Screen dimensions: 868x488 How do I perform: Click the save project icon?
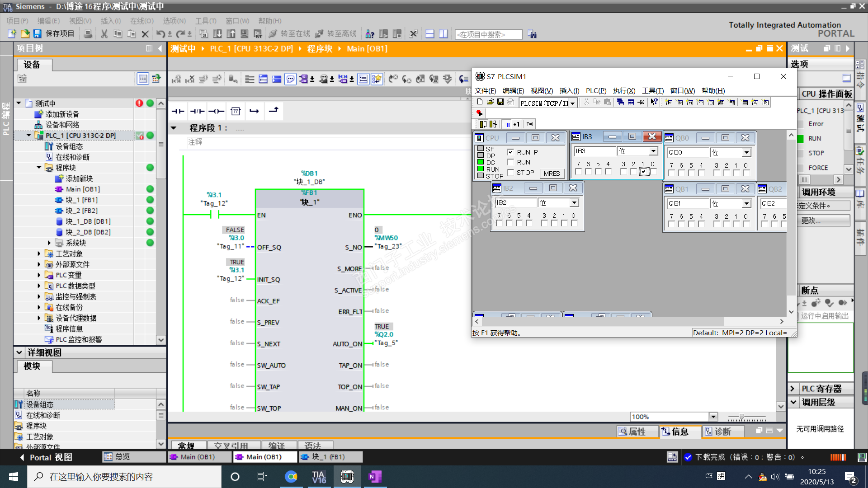click(38, 34)
